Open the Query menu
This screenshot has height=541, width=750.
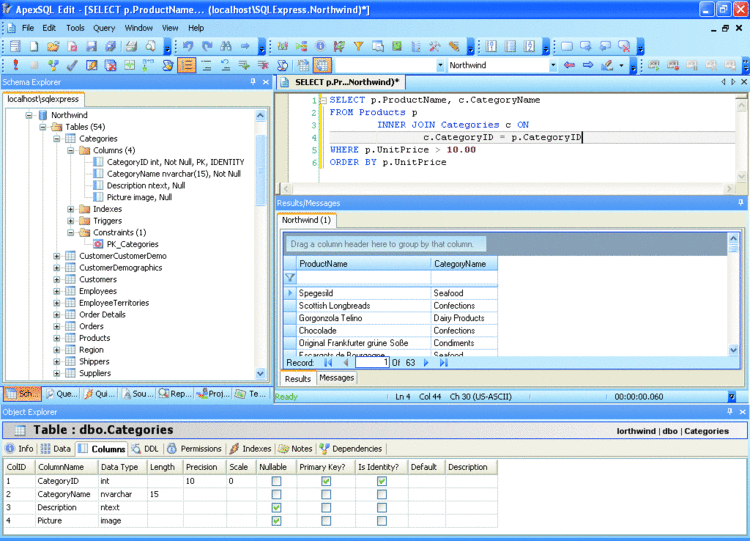point(104,28)
